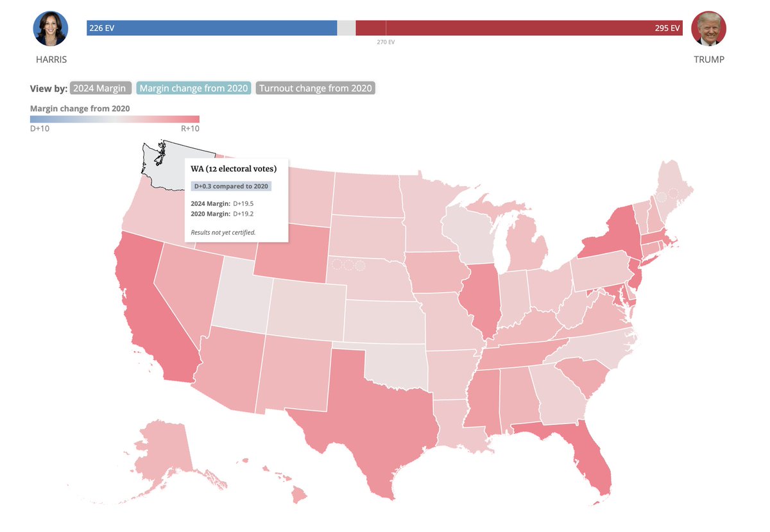
Task: Show Turnout change from 2020 view
Action: click(315, 89)
